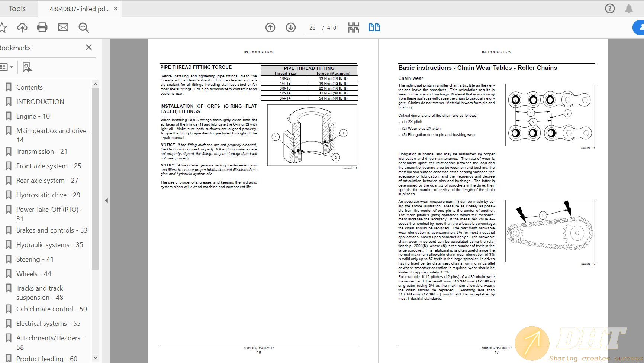Viewport: 644px width, 363px height.
Task: Click the INSTALLATION OF ORFS FITTINGS heading
Action: tap(209, 108)
